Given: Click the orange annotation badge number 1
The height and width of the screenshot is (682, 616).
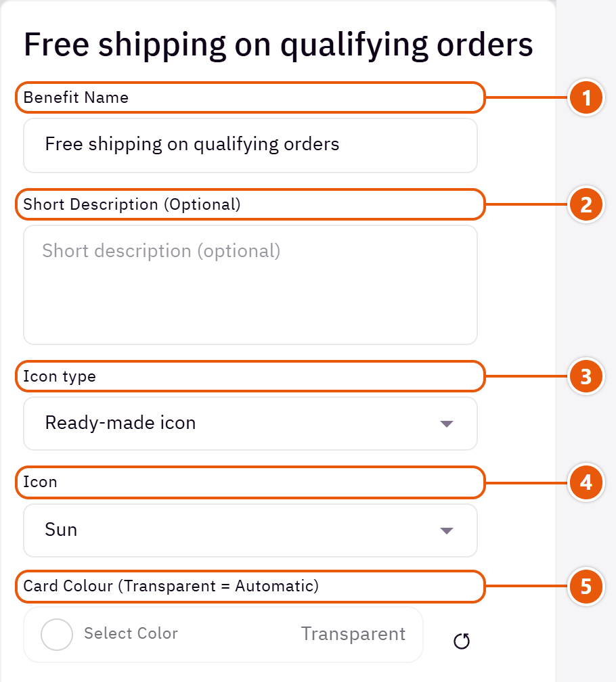Looking at the screenshot, I should (x=586, y=98).
